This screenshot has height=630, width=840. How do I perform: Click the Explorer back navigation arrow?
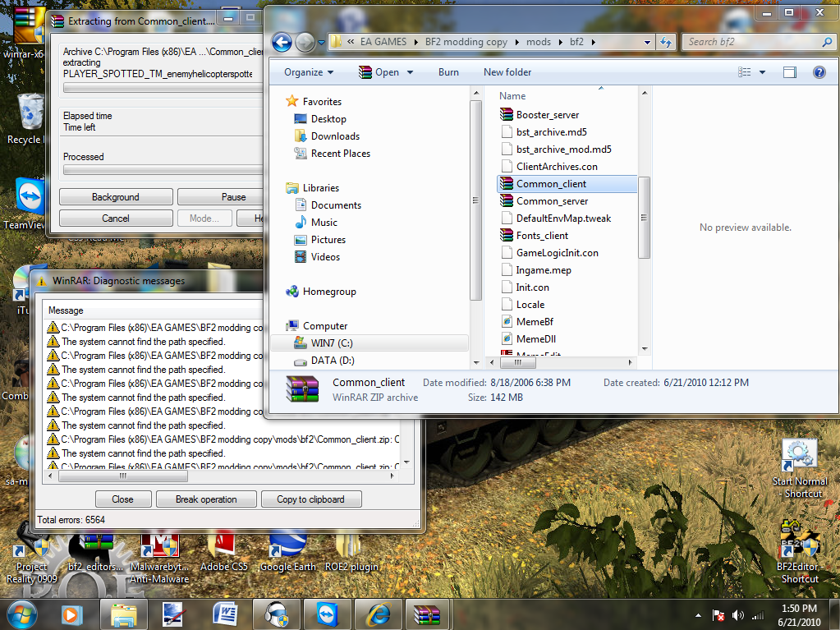(x=282, y=42)
